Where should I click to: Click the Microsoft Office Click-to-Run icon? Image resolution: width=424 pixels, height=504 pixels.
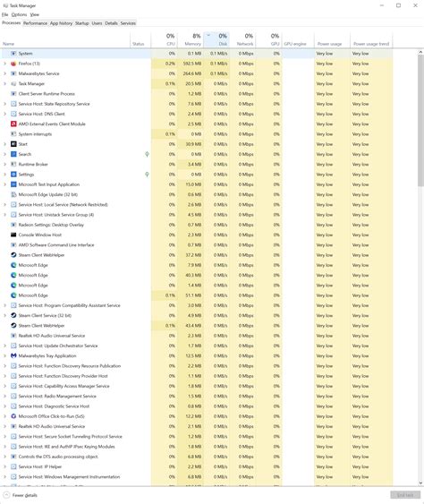point(13,416)
